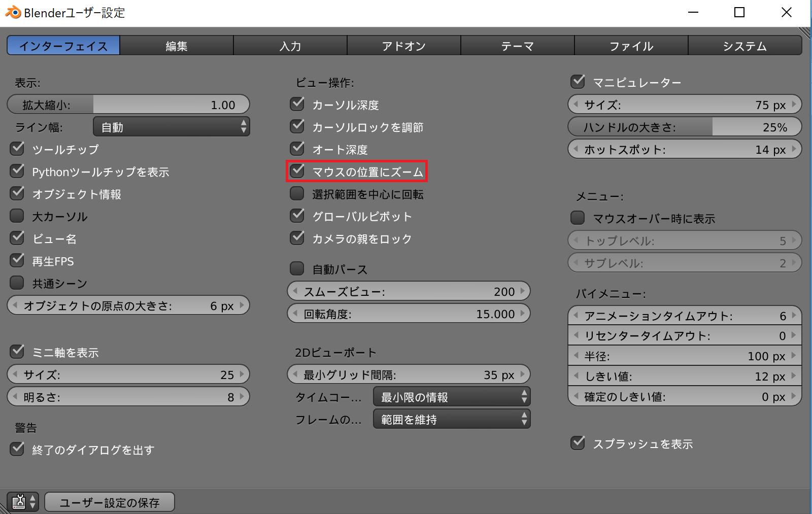
Task: Click the Blender logo in title bar
Action: click(13, 12)
